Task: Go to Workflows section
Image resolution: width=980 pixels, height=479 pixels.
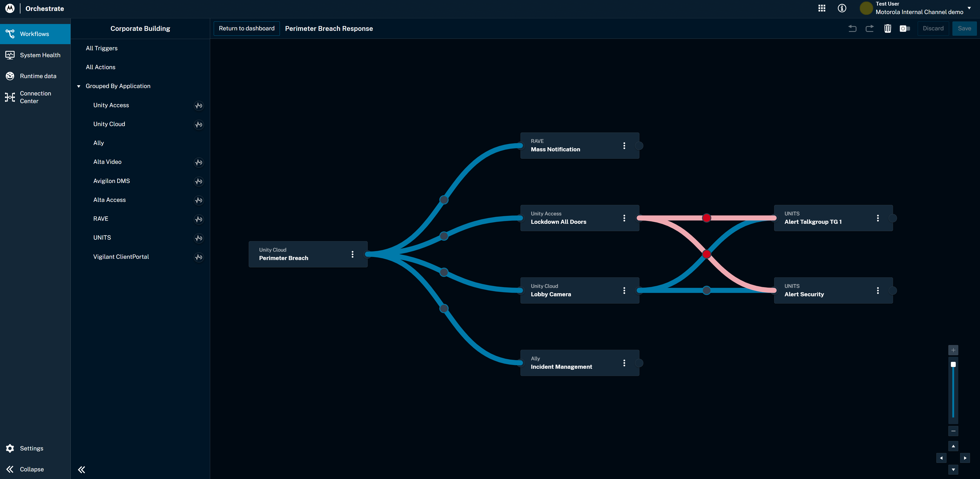Action: [x=35, y=34]
